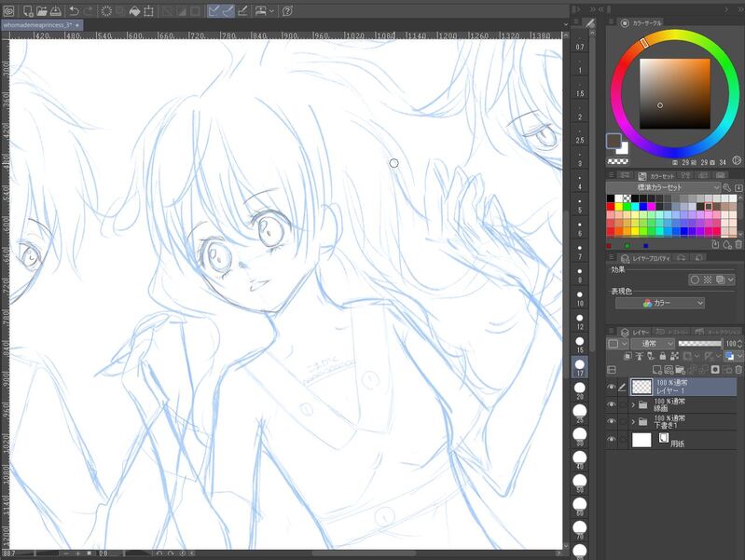The height and width of the screenshot is (560, 745).
Task: Select the 用紙 paper layer thumbnail
Action: [642, 440]
